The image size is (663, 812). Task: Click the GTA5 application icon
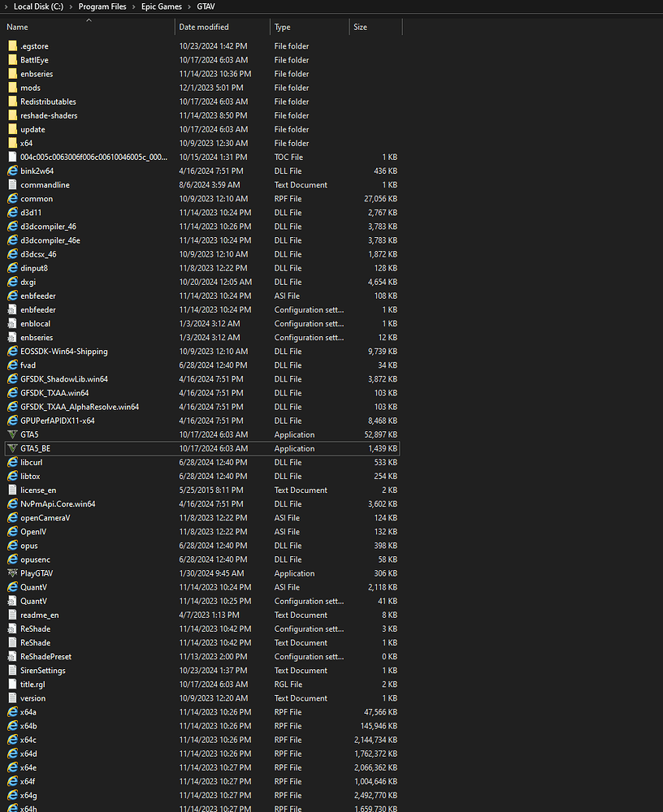pyautogui.click(x=12, y=434)
